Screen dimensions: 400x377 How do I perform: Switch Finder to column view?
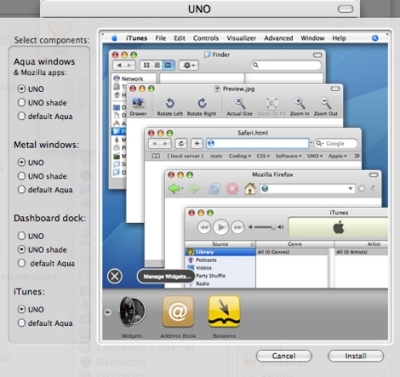168,65
